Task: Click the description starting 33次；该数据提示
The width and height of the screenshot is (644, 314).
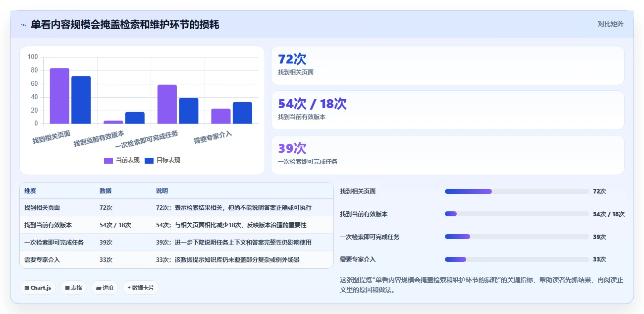Action: (228, 260)
